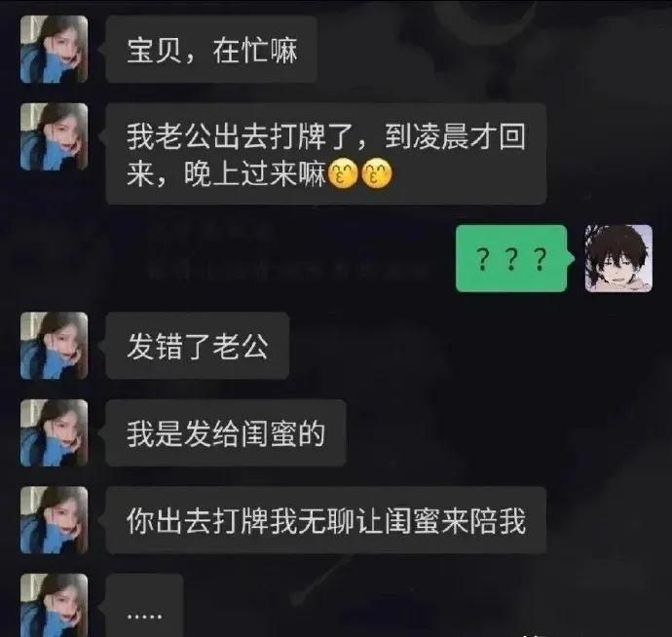Viewport: 672px width, 637px height.
Task: Open the anime boy avatar profile
Action: (618, 258)
